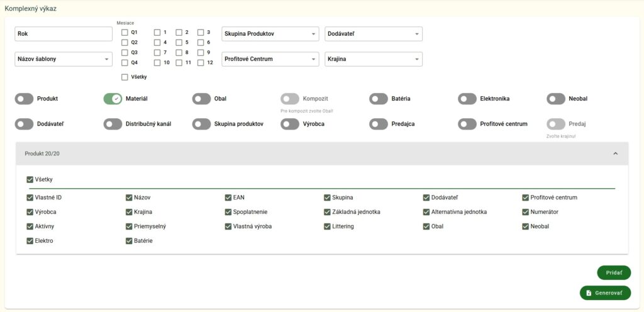Click the Pridať button
644x312 pixels.
pos(613,273)
